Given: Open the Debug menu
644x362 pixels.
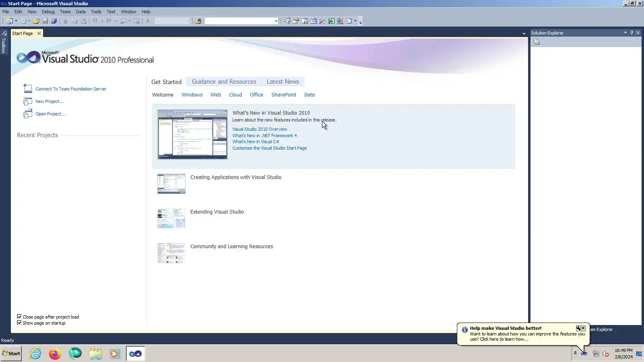Looking at the screenshot, I should pyautogui.click(x=48, y=12).
